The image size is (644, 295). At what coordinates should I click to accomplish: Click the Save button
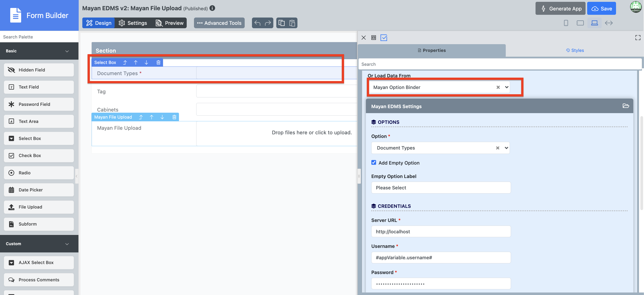[x=601, y=8]
